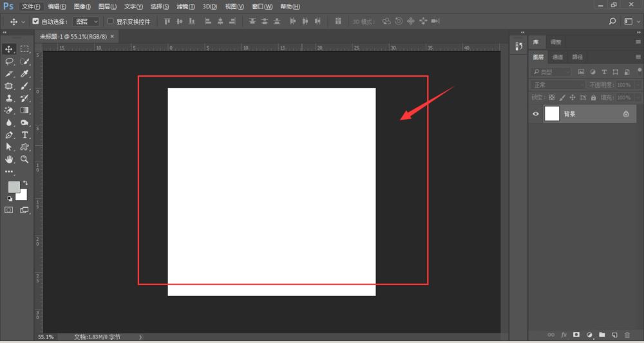Click the link layers icon

(551, 335)
